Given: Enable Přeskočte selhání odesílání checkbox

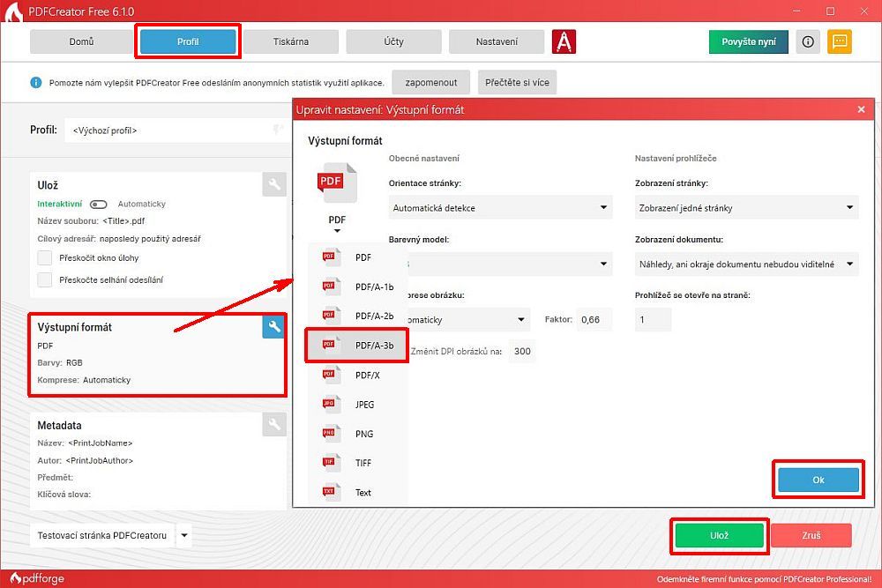Looking at the screenshot, I should coord(45,280).
